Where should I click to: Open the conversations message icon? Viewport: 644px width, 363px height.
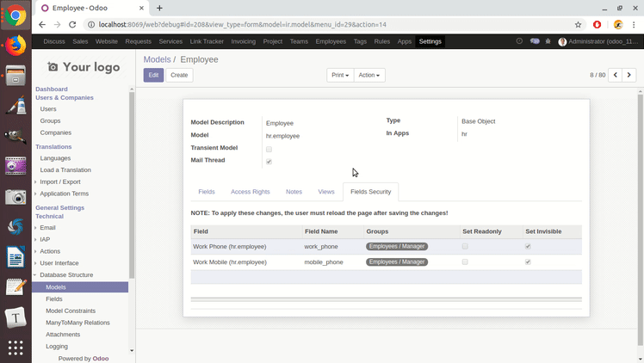coord(535,41)
